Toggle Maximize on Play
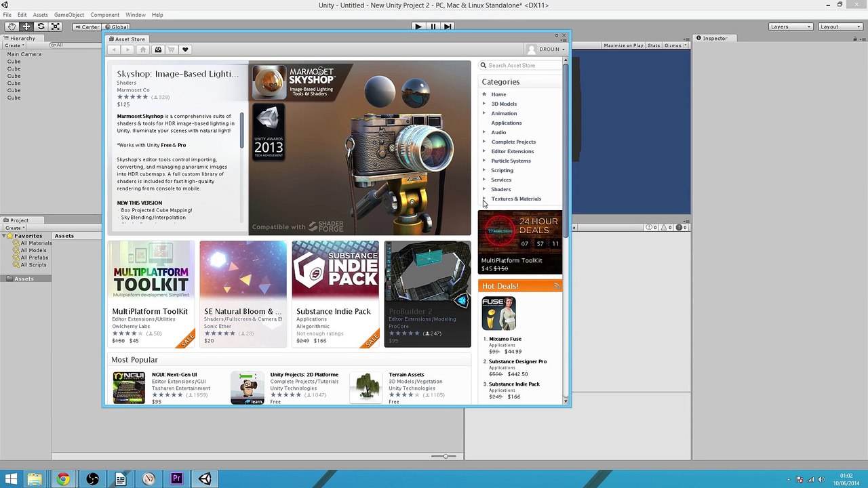This screenshot has height=488, width=868. click(x=623, y=45)
